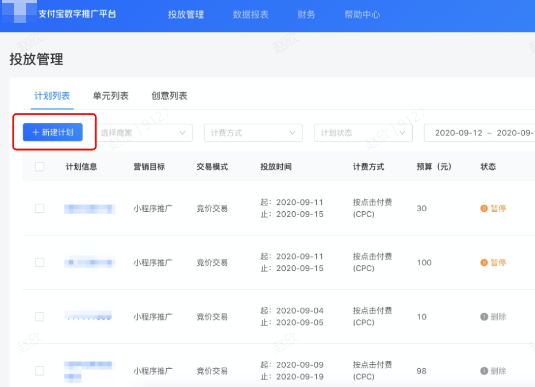Viewport: 535px width, 387px height.
Task: Click gray deleted status icon in budget 98 row
Action: 484,371
